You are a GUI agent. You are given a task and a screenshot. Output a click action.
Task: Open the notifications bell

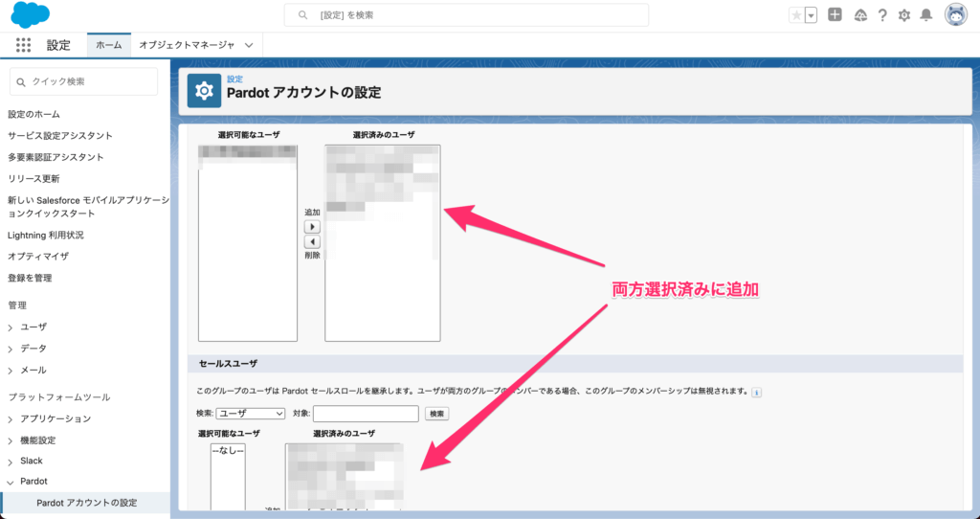pyautogui.click(x=926, y=15)
